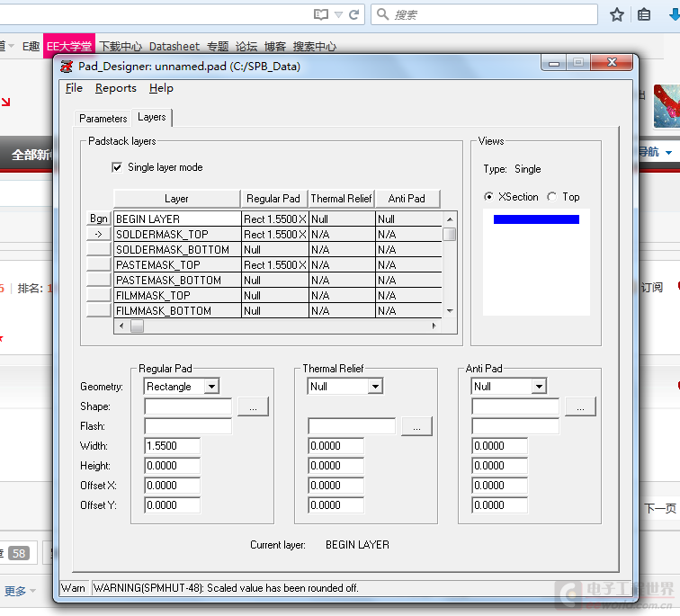The width and height of the screenshot is (680, 616).
Task: Click Thermal Relief Width field
Action: click(x=336, y=446)
